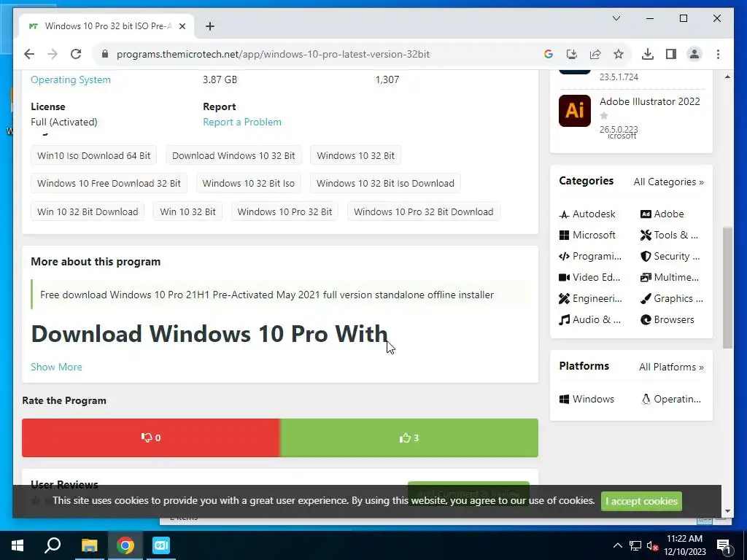This screenshot has width=747, height=560.
Task: Open the Chrome three-dot menu
Action: click(x=718, y=54)
